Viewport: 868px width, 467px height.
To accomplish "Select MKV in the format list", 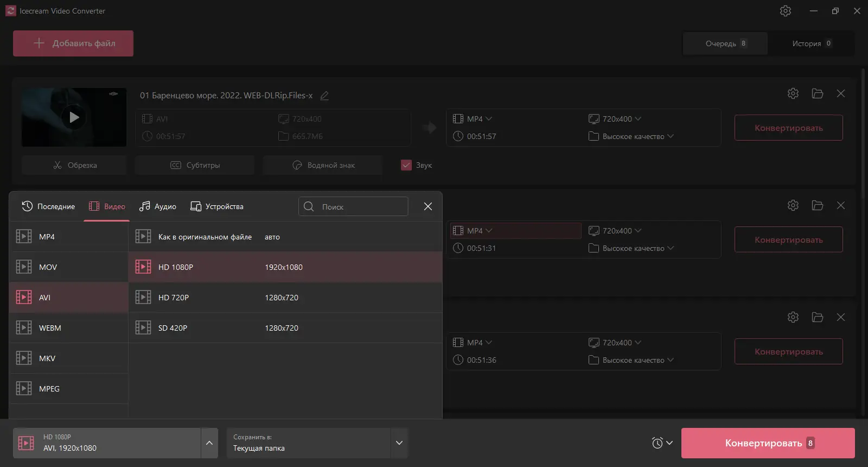I will 69,358.
